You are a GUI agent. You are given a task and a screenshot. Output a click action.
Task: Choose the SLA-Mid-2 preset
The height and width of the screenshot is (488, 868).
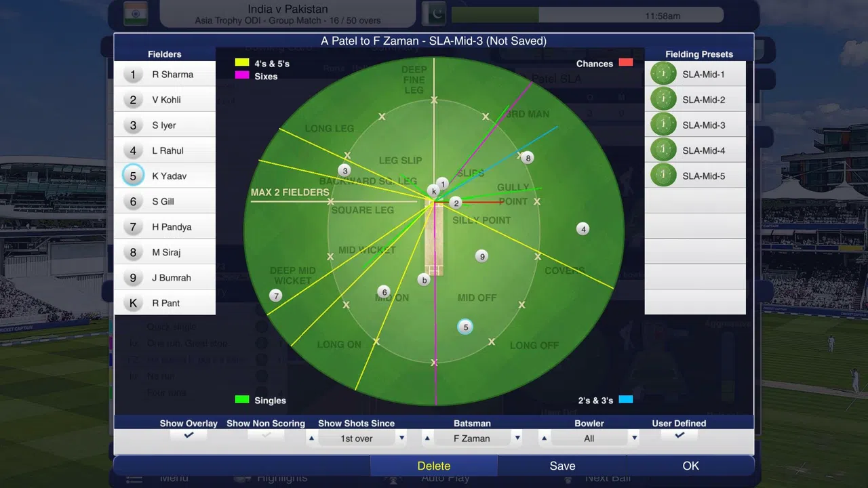tap(695, 100)
